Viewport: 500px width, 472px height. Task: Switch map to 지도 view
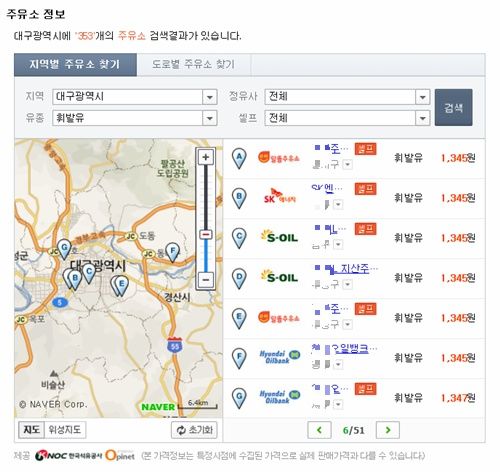(x=32, y=430)
